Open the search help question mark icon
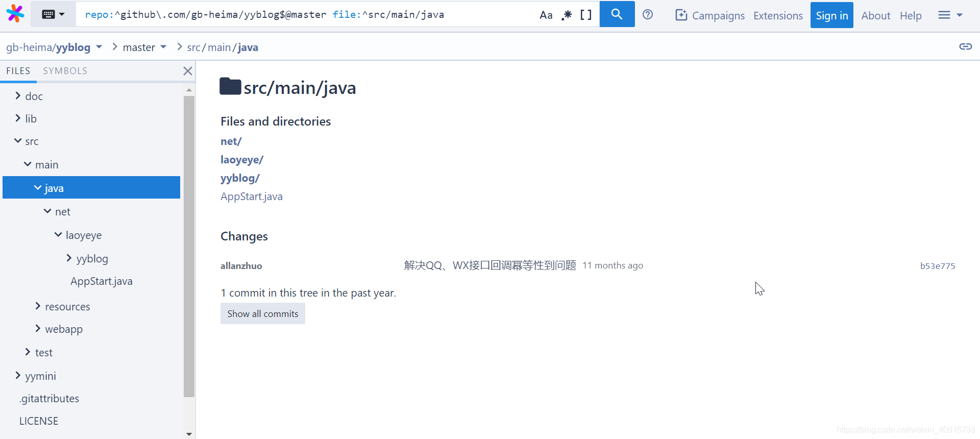This screenshot has width=980, height=439. tap(648, 14)
